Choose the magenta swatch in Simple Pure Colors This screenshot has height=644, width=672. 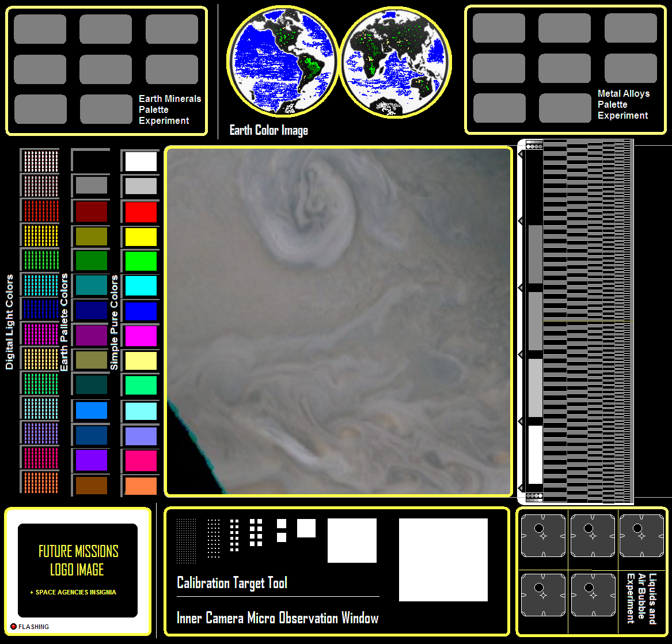141,336
